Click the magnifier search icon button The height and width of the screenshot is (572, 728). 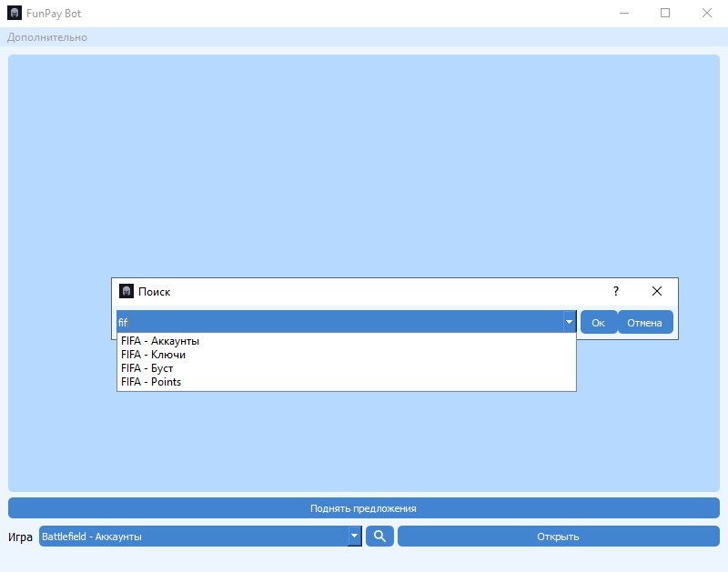pos(379,537)
